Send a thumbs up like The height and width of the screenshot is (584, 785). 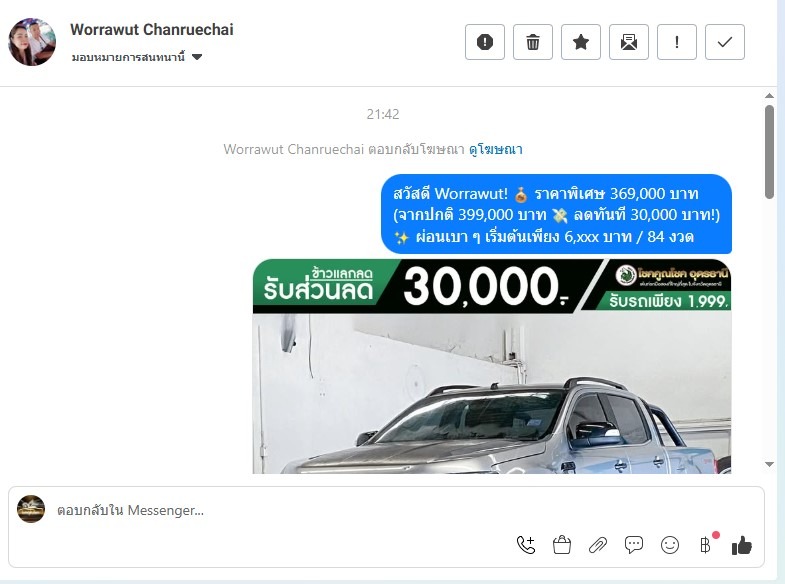coord(742,545)
